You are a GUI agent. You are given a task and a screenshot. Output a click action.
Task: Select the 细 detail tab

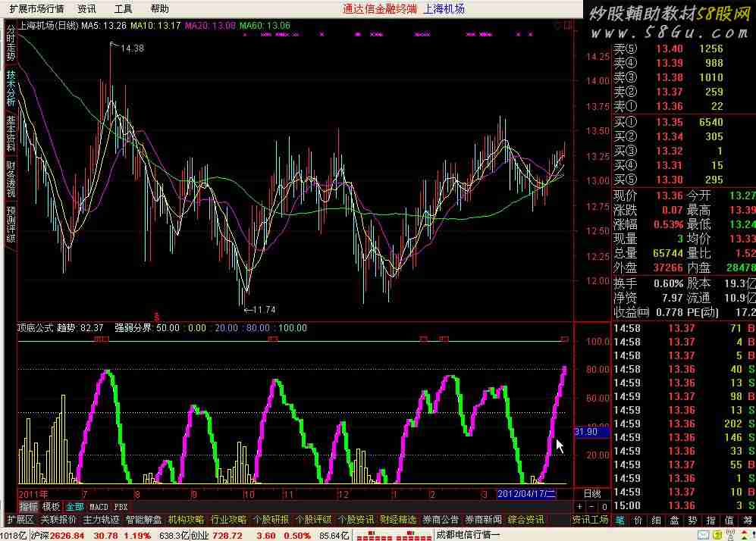click(657, 521)
